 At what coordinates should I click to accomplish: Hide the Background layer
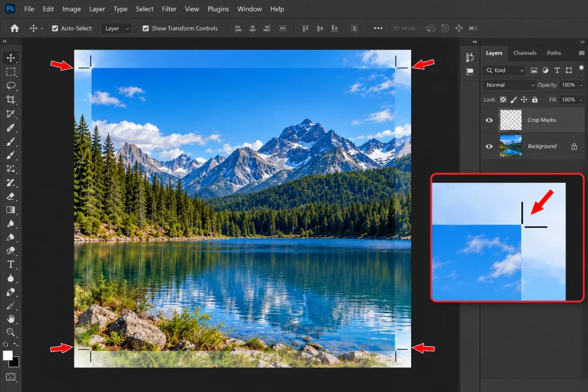(489, 146)
